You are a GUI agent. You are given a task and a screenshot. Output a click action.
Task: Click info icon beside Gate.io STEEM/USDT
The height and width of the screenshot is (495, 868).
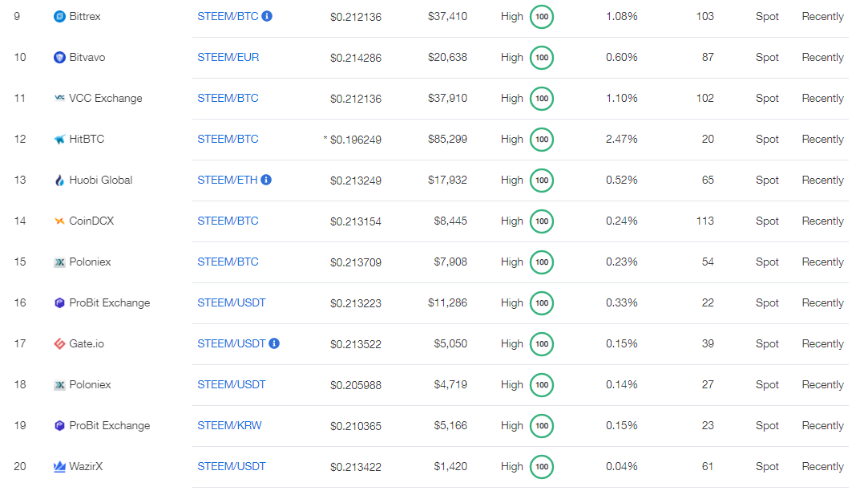click(274, 343)
